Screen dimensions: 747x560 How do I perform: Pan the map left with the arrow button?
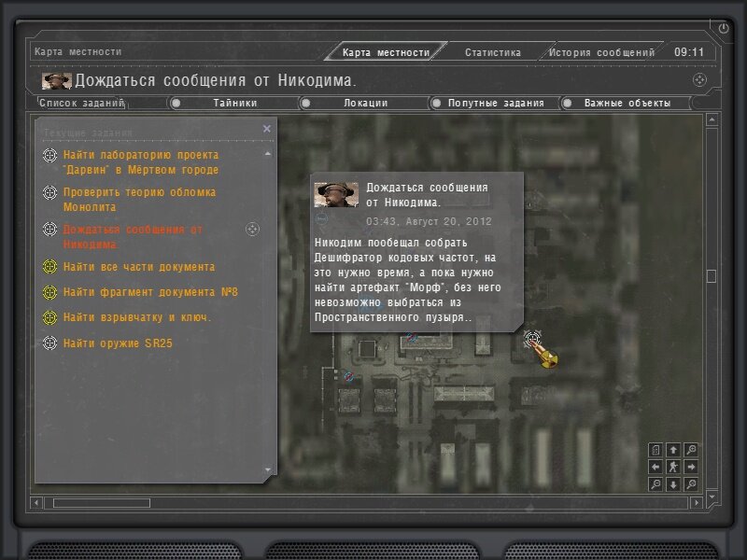[x=655, y=468]
